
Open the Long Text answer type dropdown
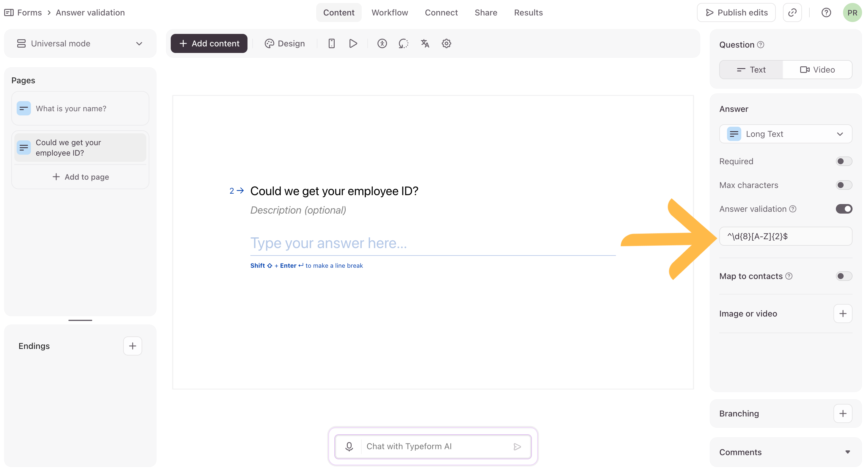pyautogui.click(x=785, y=134)
